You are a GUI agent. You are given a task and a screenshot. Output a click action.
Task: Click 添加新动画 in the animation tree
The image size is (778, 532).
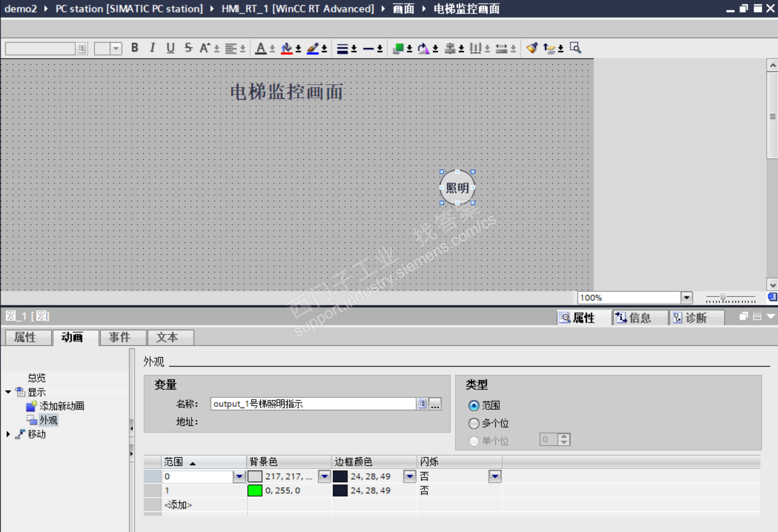tap(62, 406)
